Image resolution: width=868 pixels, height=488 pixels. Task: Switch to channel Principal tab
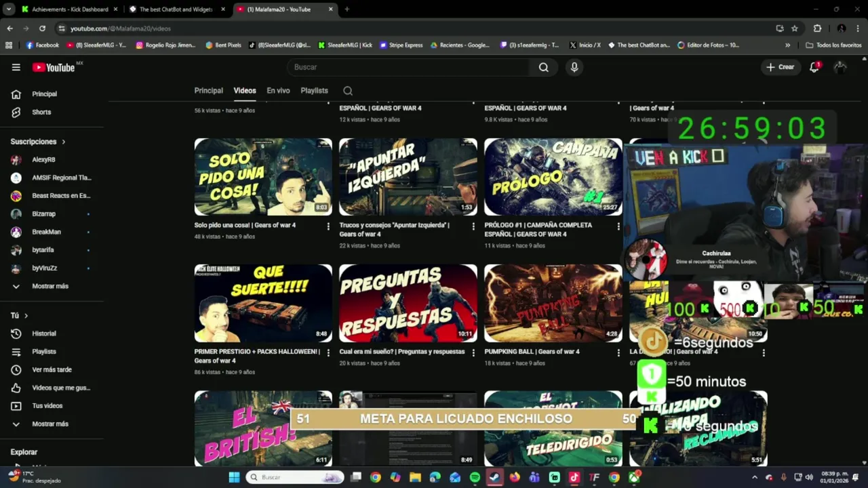coord(208,91)
